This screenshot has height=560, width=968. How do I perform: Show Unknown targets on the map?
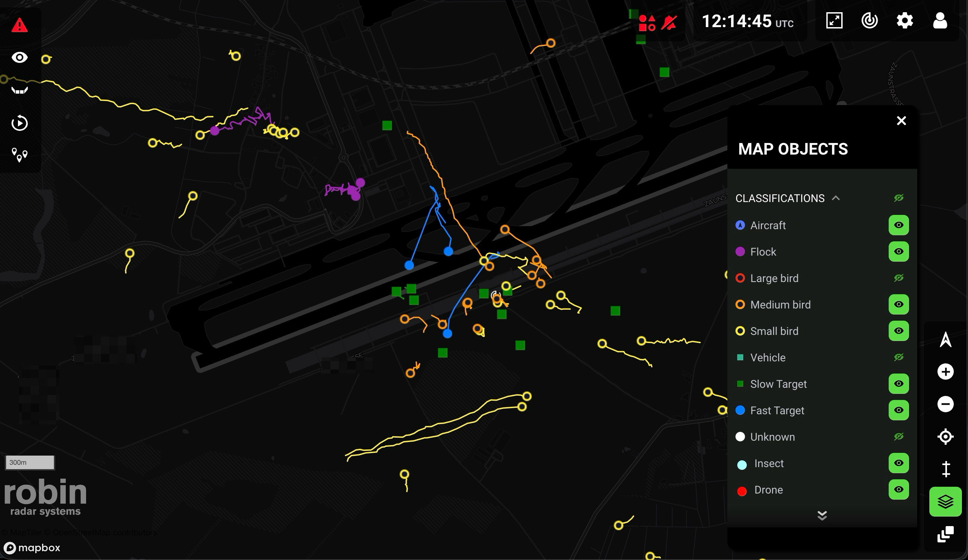(x=899, y=436)
